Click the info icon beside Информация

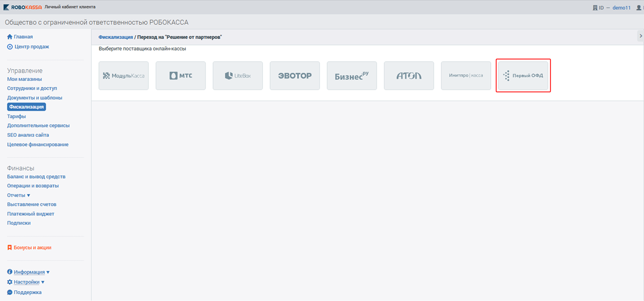(x=10, y=272)
